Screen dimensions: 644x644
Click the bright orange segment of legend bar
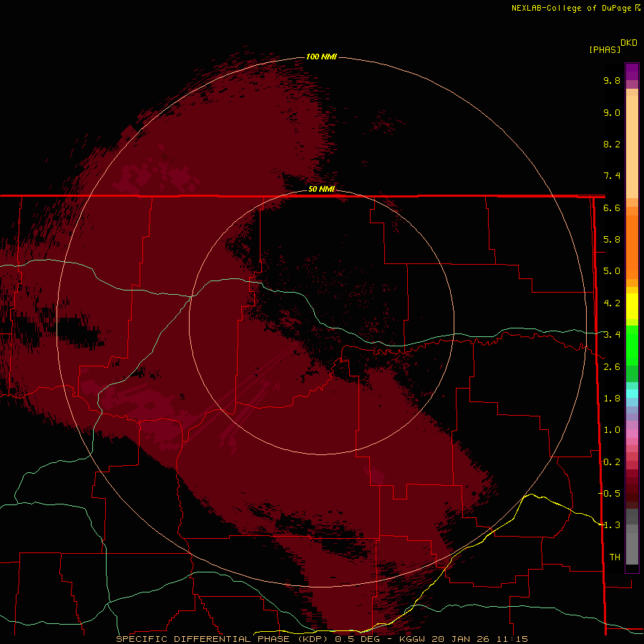(632, 246)
